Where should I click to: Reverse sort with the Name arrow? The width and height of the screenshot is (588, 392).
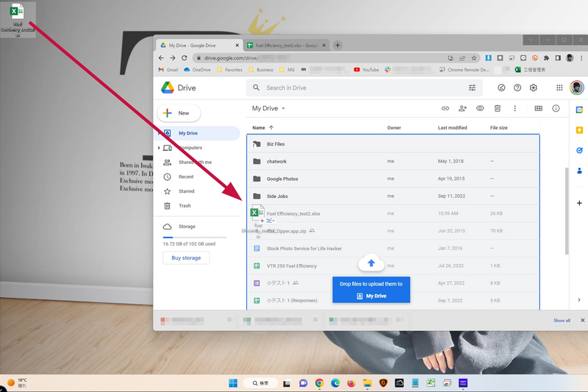point(271,127)
